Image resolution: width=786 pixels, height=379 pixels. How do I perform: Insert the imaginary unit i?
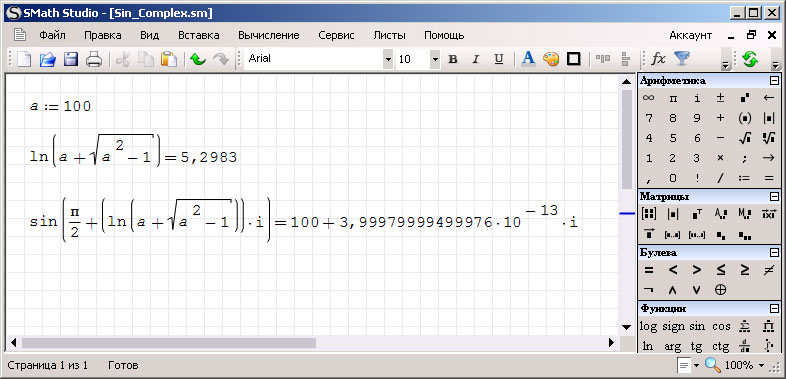point(697,98)
